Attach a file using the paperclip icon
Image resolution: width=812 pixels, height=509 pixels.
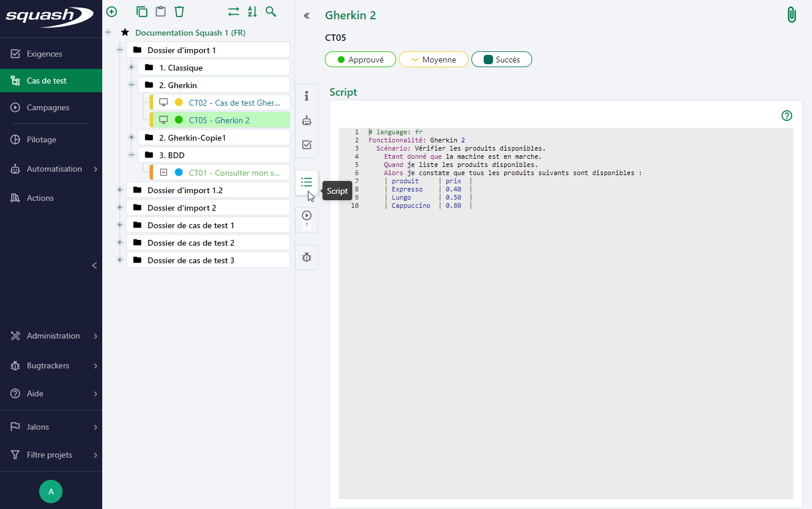coord(792,14)
